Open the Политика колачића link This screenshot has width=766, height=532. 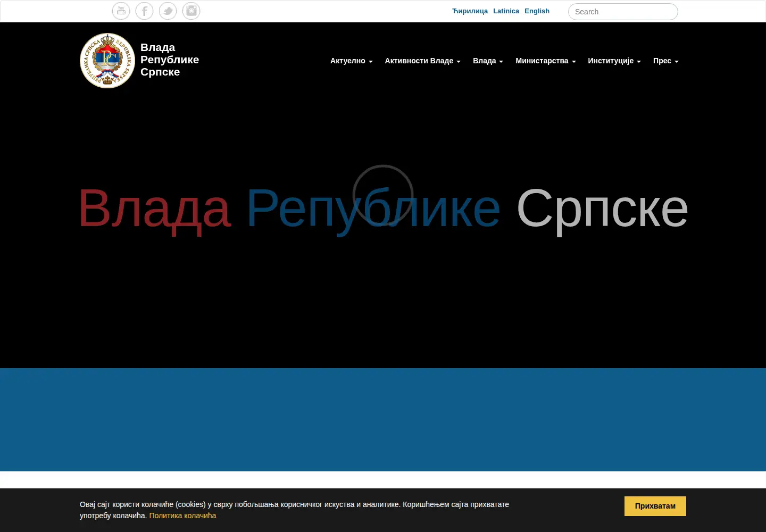tap(182, 516)
